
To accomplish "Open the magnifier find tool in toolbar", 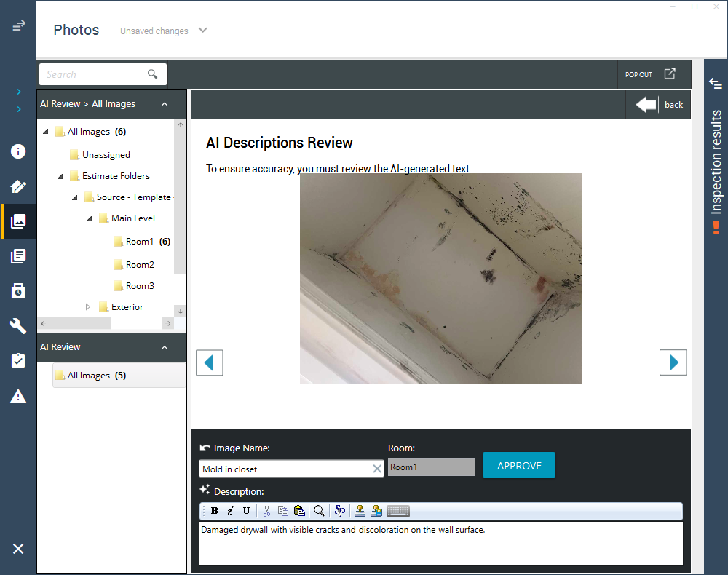I will [x=319, y=511].
